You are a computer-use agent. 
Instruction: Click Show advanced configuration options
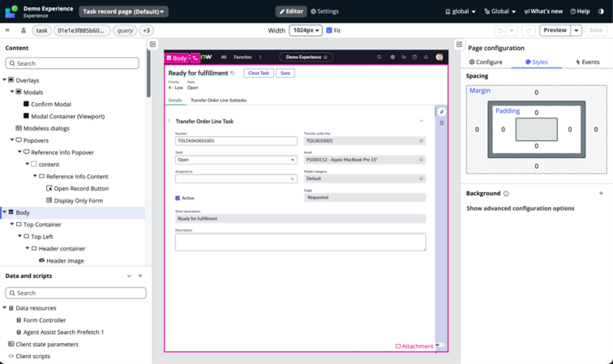click(521, 208)
